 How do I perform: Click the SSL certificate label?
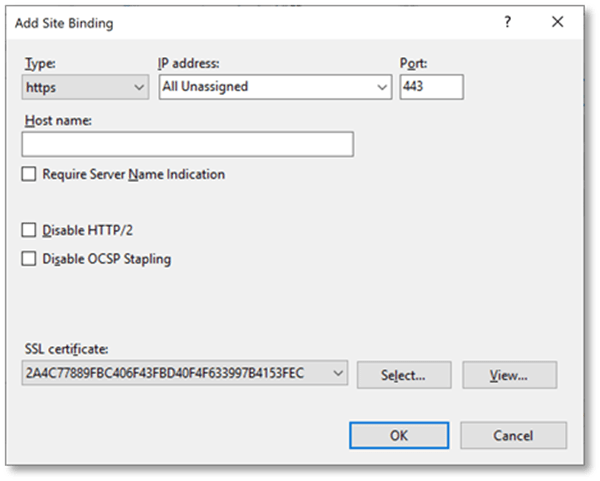(65, 349)
